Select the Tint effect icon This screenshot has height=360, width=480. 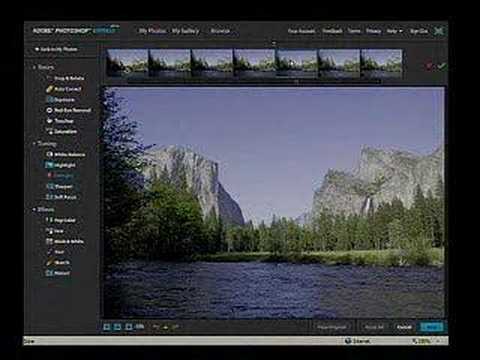pyautogui.click(x=49, y=252)
